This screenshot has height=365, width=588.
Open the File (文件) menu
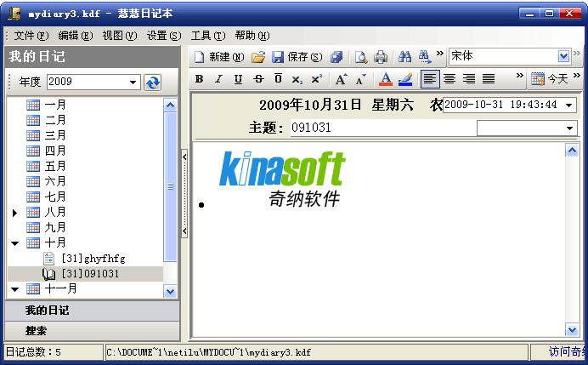(31, 36)
